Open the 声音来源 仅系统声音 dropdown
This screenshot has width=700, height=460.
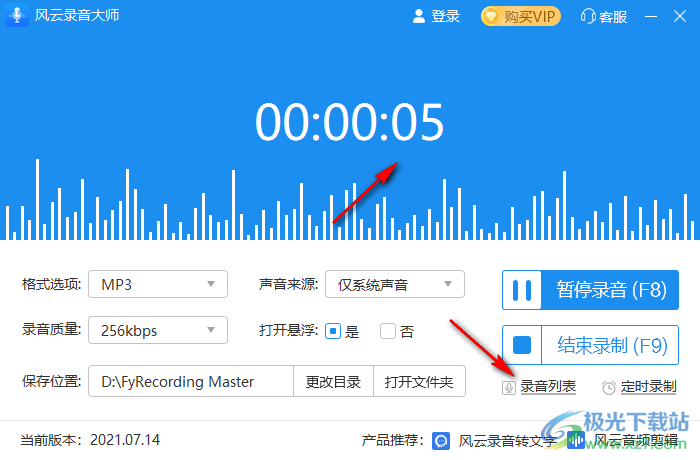(x=395, y=284)
